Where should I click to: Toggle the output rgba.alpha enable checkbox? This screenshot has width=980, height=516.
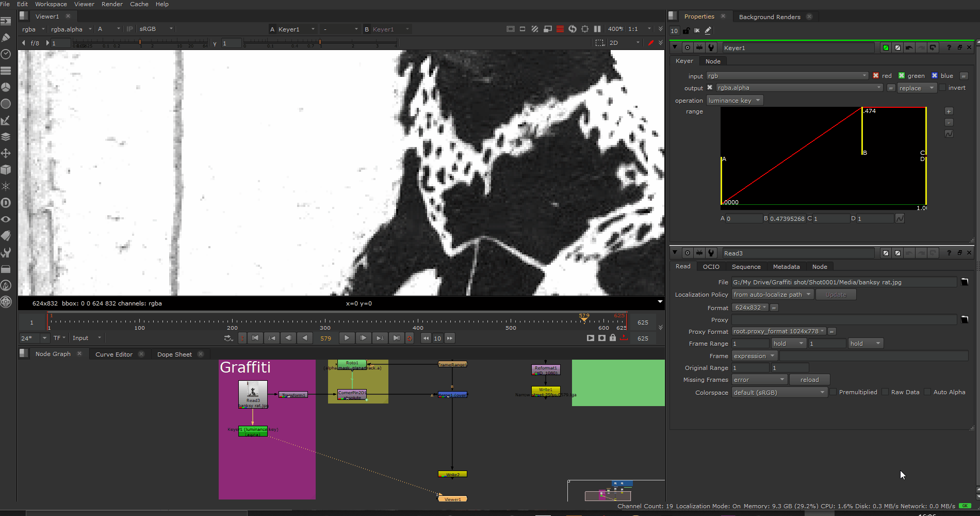click(x=710, y=87)
